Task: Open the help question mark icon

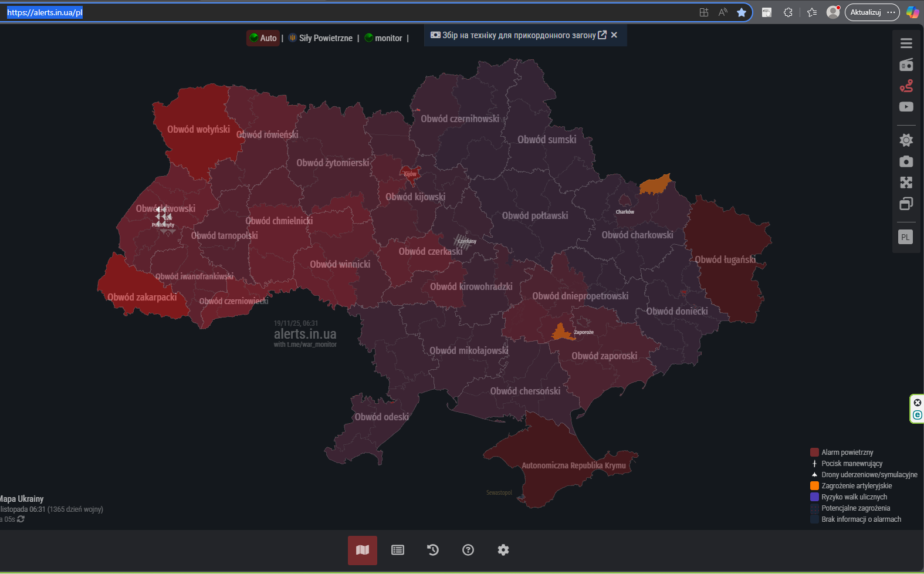Action: pyautogui.click(x=468, y=550)
